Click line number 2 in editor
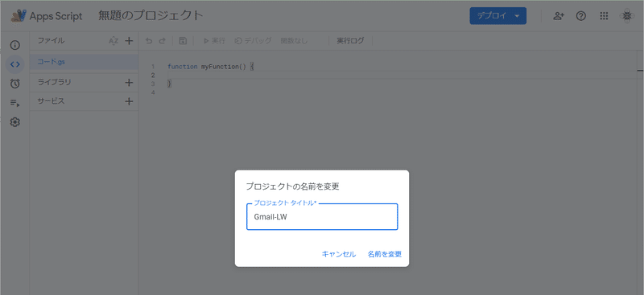This screenshot has height=295, width=644. [153, 75]
